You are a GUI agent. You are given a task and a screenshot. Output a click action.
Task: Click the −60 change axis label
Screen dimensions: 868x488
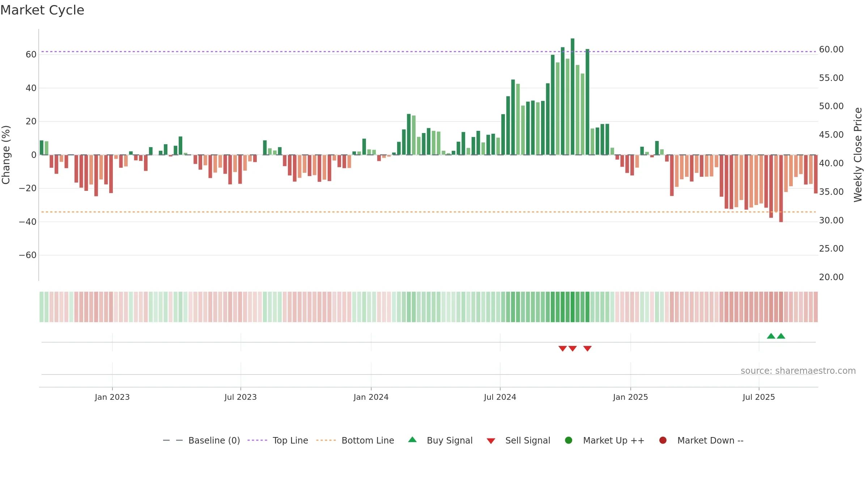coord(28,255)
